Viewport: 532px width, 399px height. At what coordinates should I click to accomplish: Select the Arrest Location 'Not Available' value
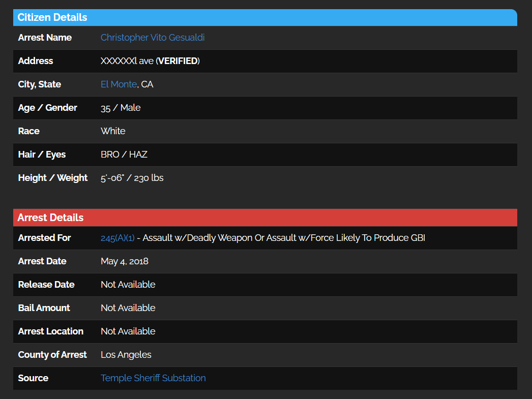[x=128, y=331]
